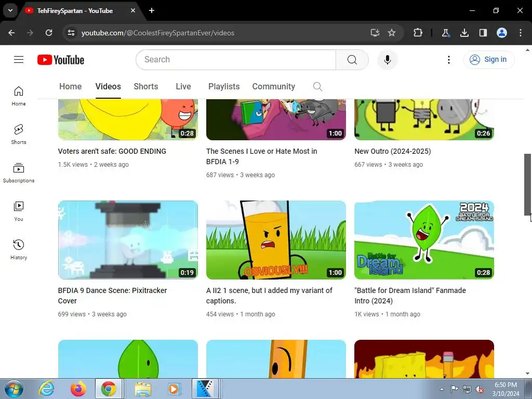Image resolution: width=532 pixels, height=399 pixels.
Task: Open YouTube settings three-dot menu
Action: tap(448, 60)
